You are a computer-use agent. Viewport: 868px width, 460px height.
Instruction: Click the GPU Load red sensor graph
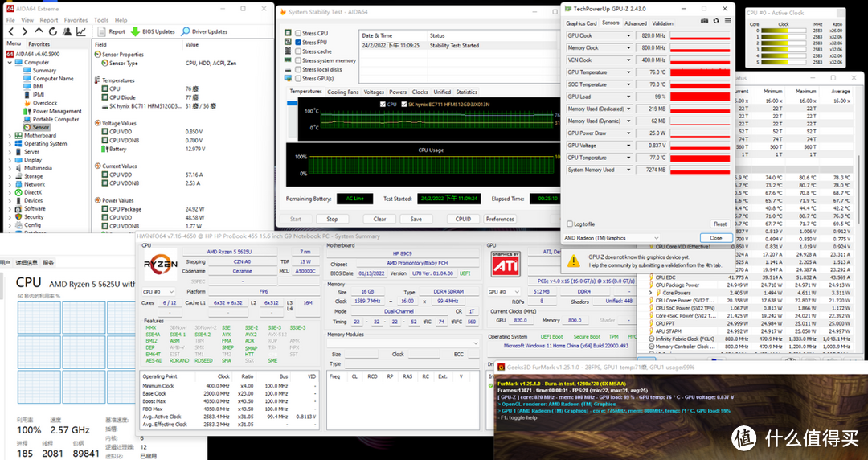pyautogui.click(x=700, y=97)
